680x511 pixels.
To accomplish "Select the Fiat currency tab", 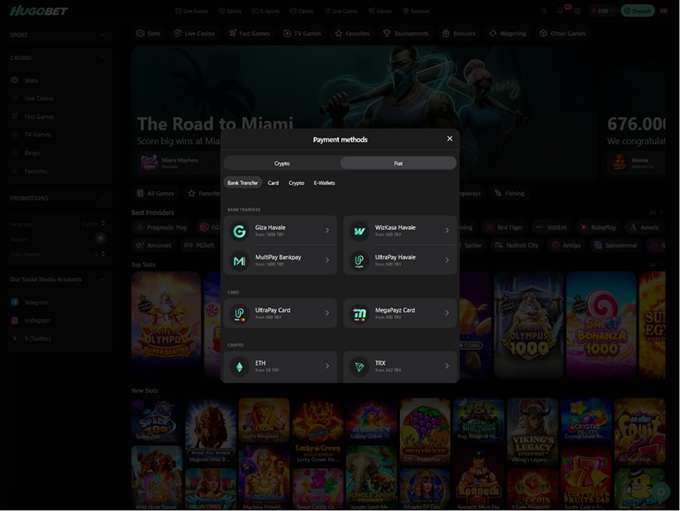I will click(398, 164).
